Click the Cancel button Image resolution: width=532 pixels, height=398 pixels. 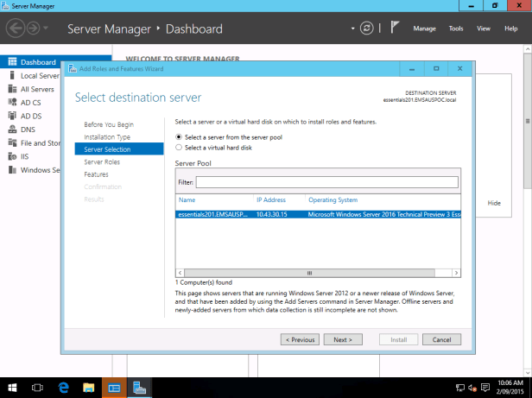(x=441, y=339)
